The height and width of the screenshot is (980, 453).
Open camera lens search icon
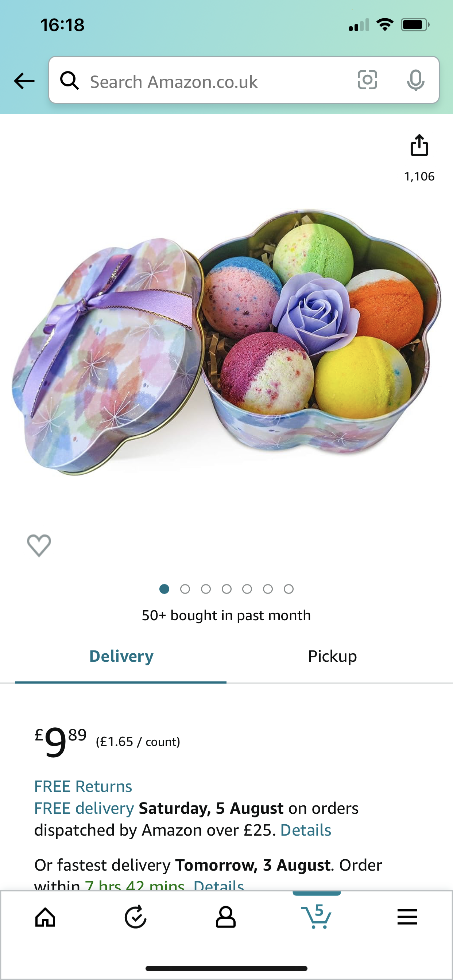pos(367,80)
